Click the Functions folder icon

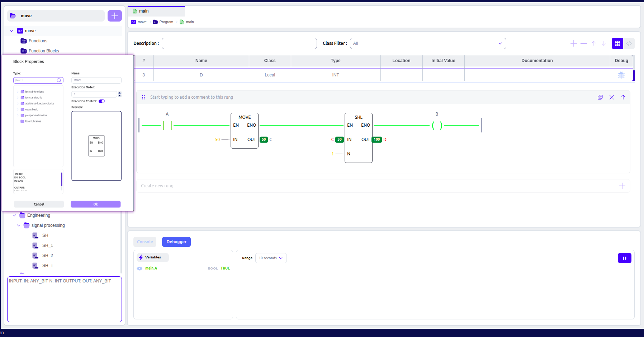pyautogui.click(x=24, y=41)
